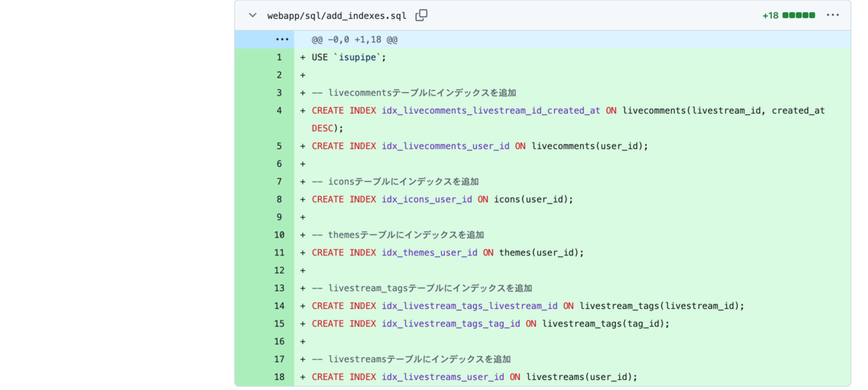This screenshot has height=390, width=868.
Task: Click the green diffstat squares
Action: coord(799,15)
